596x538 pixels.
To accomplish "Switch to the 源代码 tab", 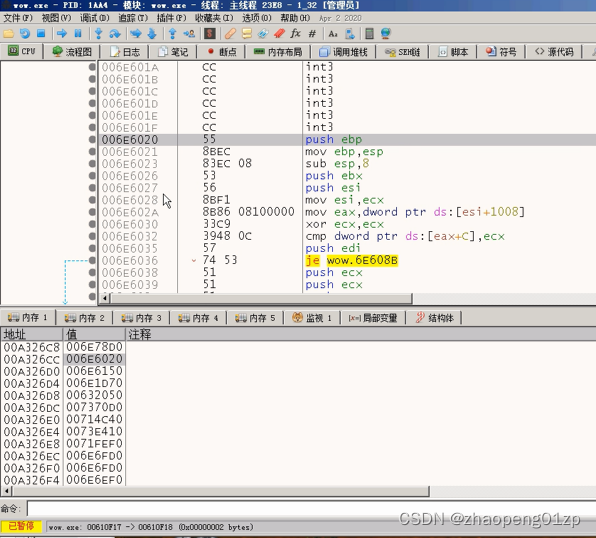I will 554,52.
